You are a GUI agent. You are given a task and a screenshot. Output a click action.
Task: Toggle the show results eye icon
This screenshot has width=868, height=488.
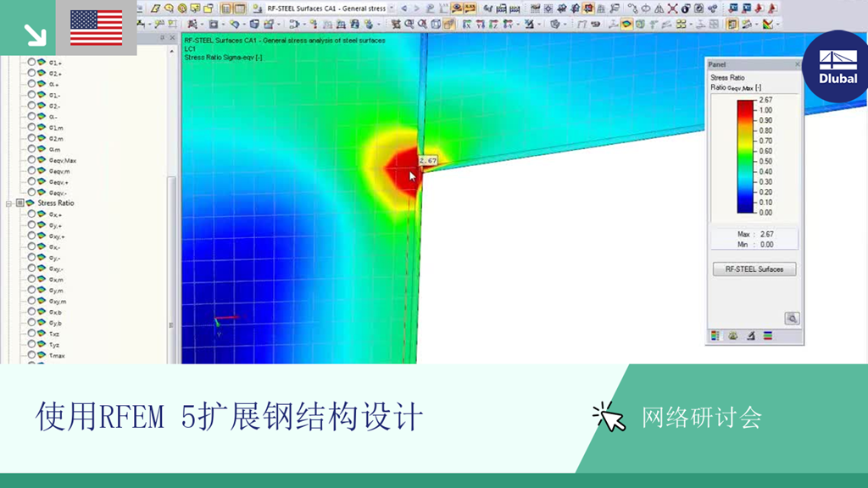[457, 8]
